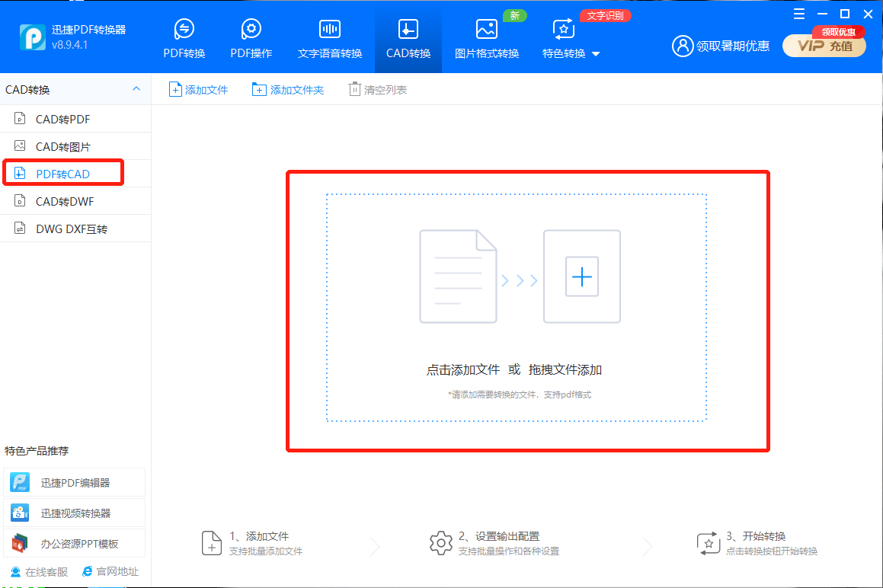Click the version v8.9.4.1 text
This screenshot has height=588, width=883.
pyautogui.click(x=70, y=45)
